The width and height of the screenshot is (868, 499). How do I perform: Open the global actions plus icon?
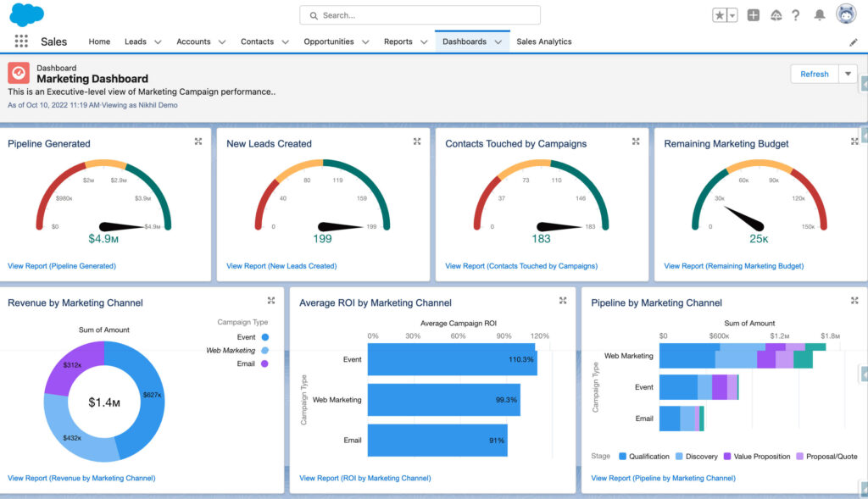(x=754, y=15)
